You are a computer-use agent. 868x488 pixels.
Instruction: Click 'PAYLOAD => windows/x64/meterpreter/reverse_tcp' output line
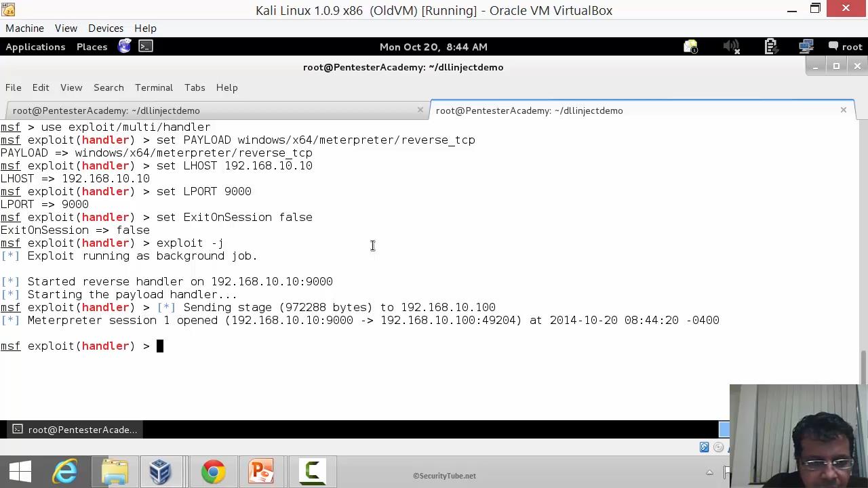pyautogui.click(x=157, y=153)
